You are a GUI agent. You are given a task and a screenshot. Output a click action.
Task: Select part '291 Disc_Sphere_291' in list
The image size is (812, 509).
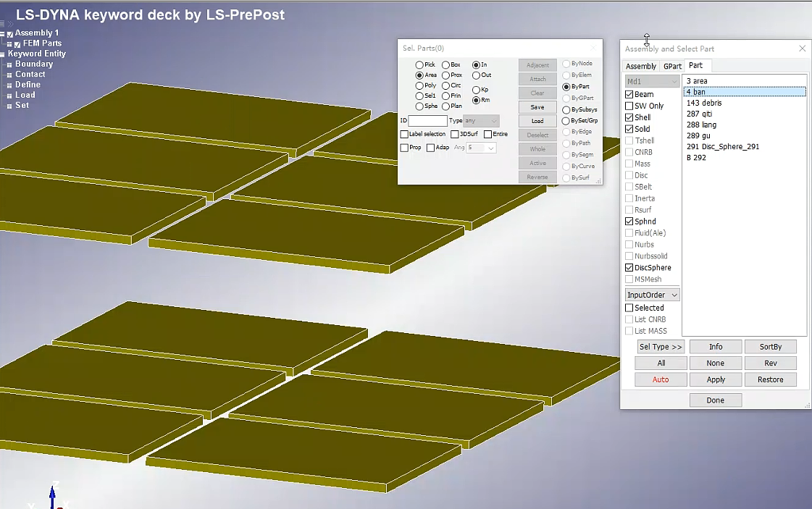point(745,146)
